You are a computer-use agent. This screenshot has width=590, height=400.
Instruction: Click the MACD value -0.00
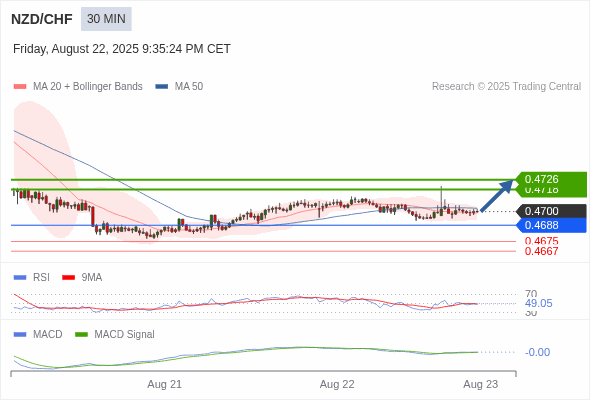pos(537,353)
